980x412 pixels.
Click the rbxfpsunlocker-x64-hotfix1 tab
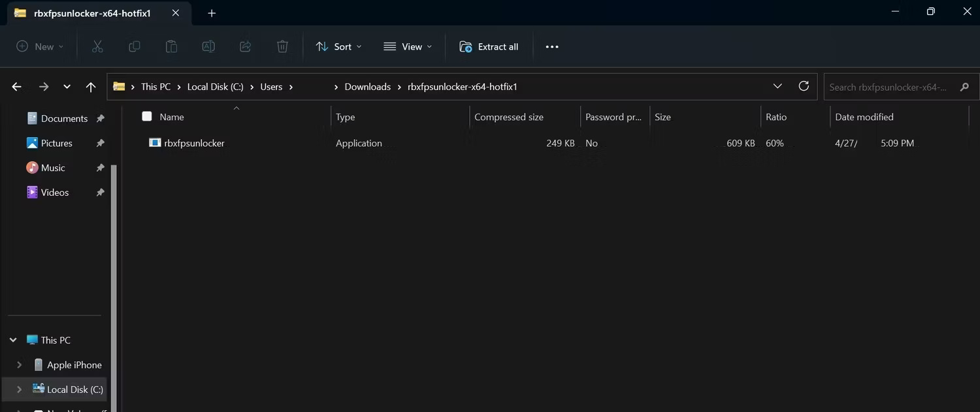pyautogui.click(x=91, y=12)
